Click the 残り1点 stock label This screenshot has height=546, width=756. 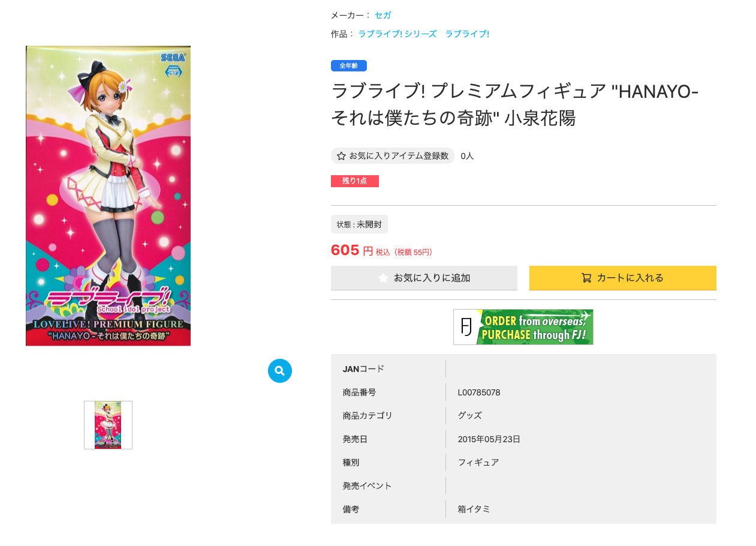tap(355, 181)
